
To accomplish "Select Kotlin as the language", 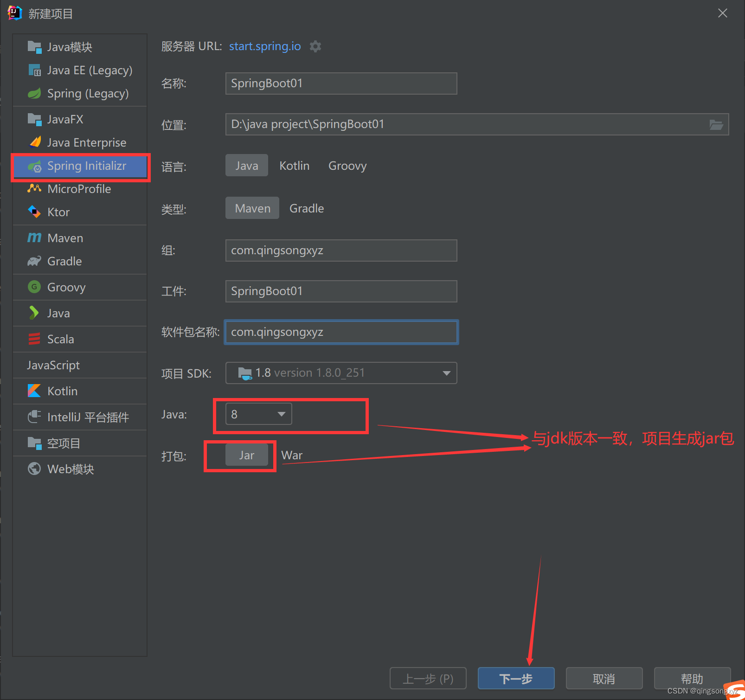I will [294, 166].
